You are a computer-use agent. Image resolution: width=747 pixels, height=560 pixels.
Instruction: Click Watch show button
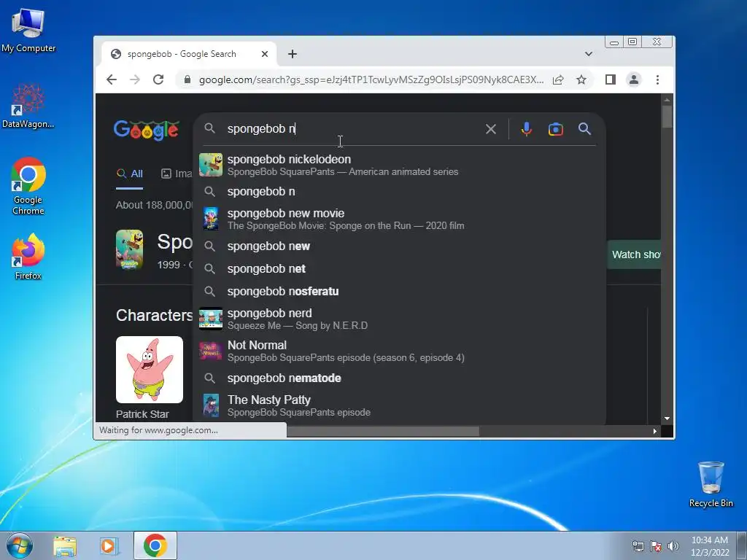634,254
